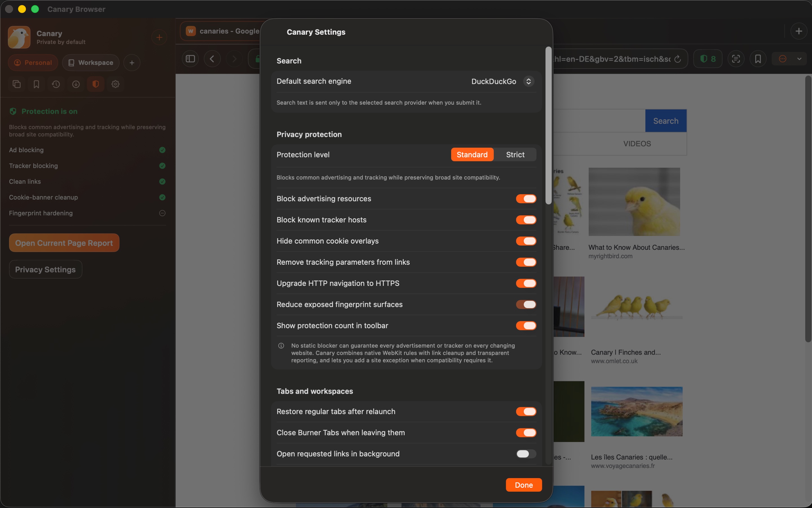Open the downloads icon in sidebar
Image resolution: width=812 pixels, height=508 pixels.
pos(76,84)
